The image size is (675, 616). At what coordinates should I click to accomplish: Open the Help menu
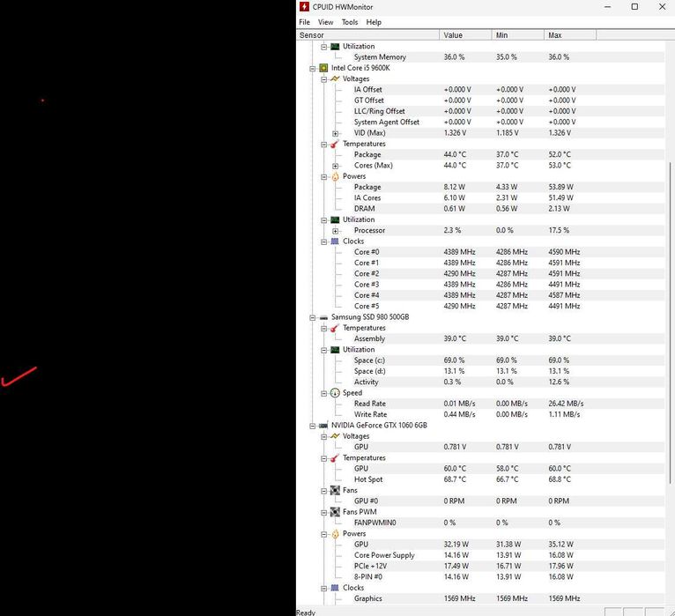click(374, 22)
